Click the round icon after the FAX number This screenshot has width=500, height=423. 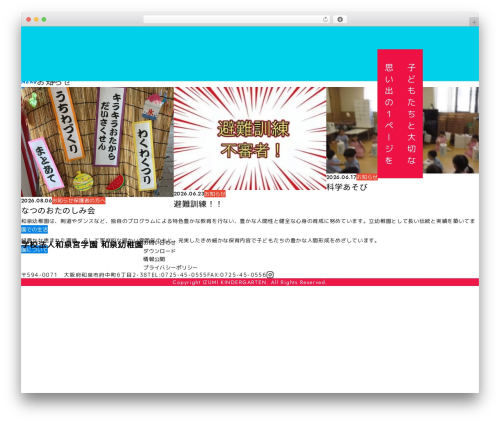pyautogui.click(x=270, y=275)
